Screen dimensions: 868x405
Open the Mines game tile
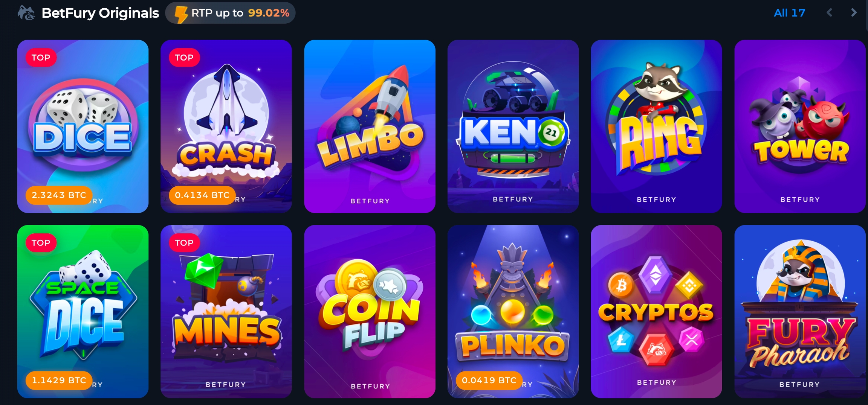click(226, 311)
